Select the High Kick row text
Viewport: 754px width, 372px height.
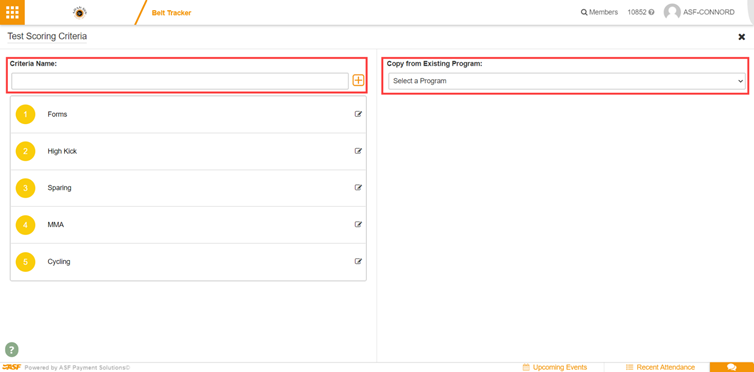tap(62, 151)
